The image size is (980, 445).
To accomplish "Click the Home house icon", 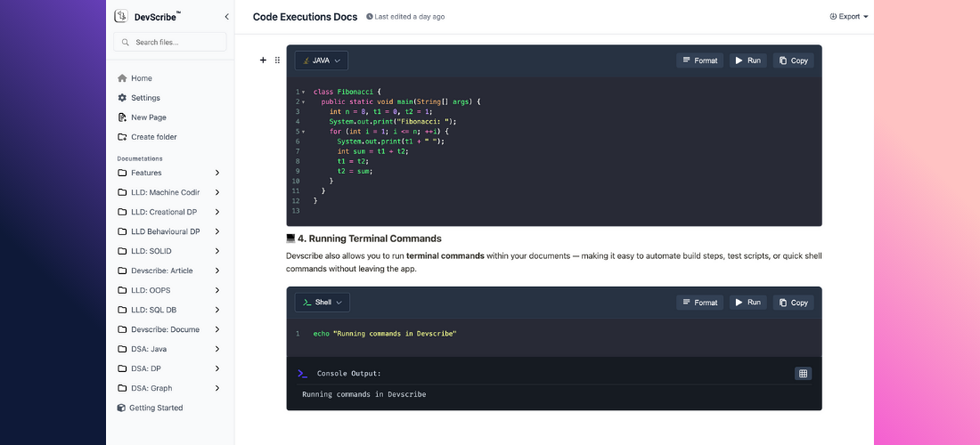I will click(x=122, y=78).
